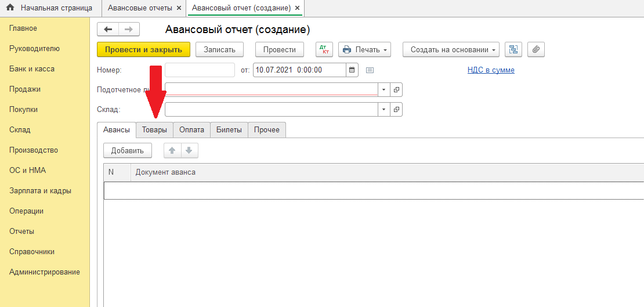Screen dimensions: 644x307
Task: Open the Склад dropdown list
Action: (384, 110)
